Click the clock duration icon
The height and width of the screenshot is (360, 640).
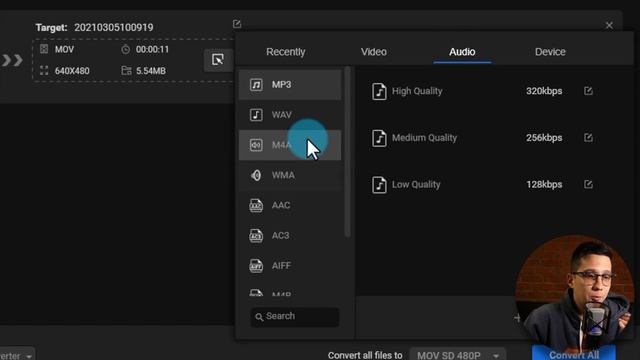pos(126,49)
